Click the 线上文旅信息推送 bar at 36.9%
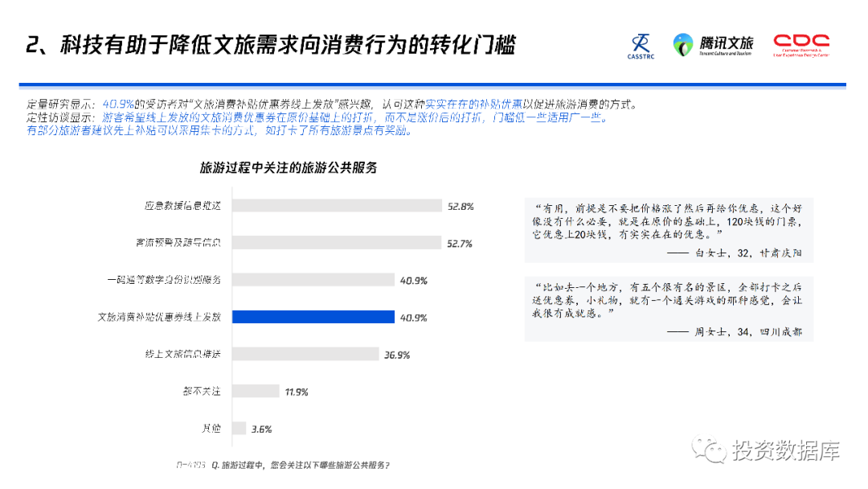868x489 pixels. pos(305,354)
